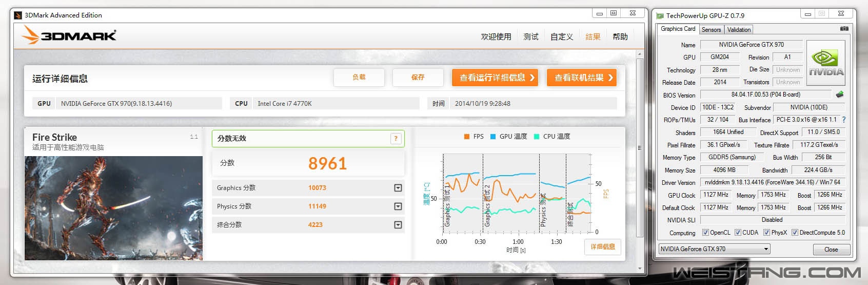
Task: Open the 测试 tab
Action: 531,36
